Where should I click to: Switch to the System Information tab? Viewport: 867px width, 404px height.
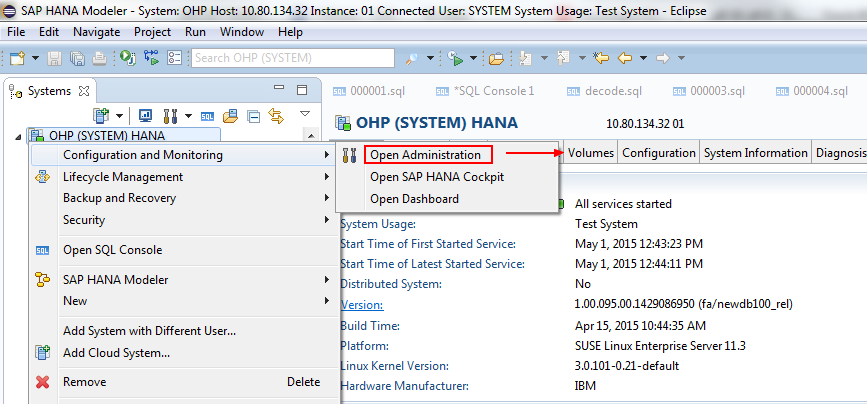(755, 153)
